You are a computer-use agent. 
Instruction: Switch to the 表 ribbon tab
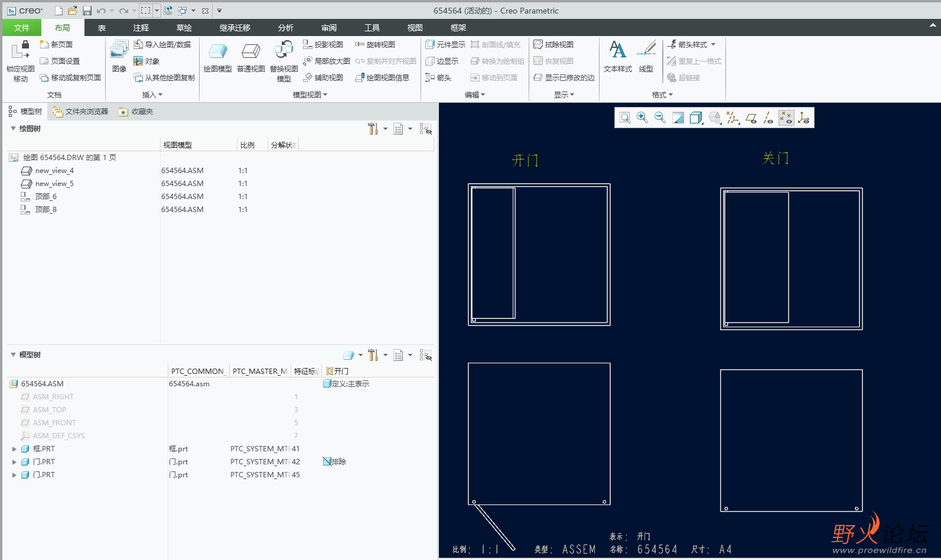tap(102, 28)
